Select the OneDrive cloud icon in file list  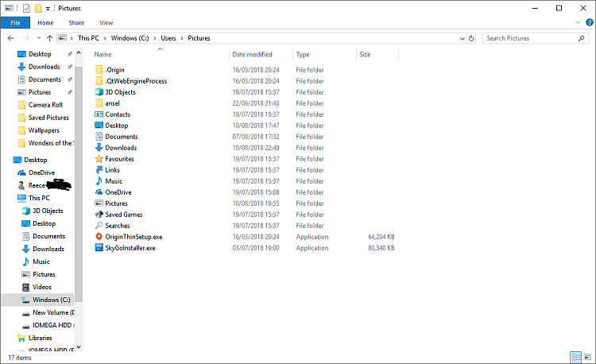click(x=99, y=192)
